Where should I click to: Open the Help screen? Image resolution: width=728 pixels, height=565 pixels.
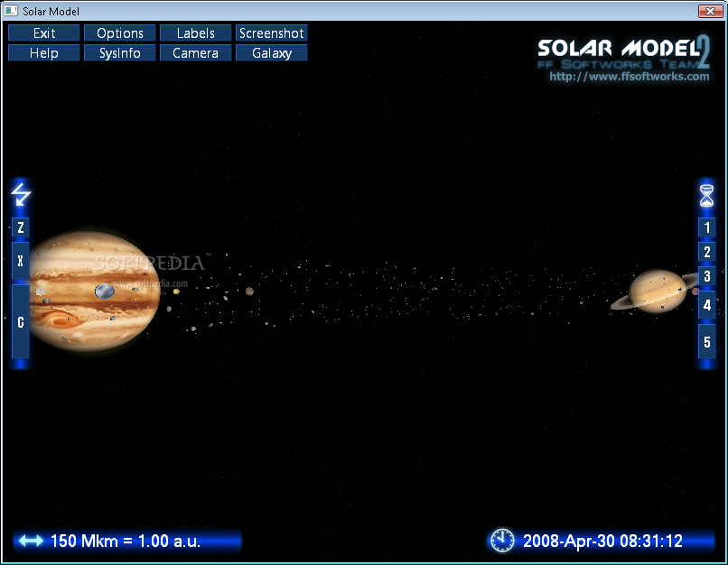[x=44, y=53]
